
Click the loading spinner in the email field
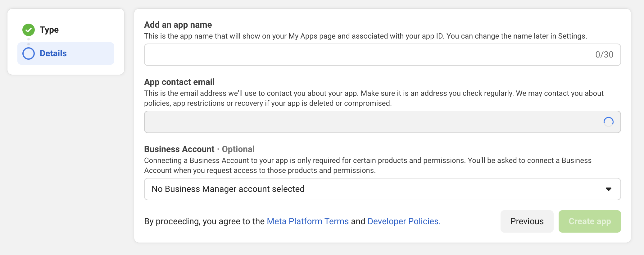pos(608,122)
